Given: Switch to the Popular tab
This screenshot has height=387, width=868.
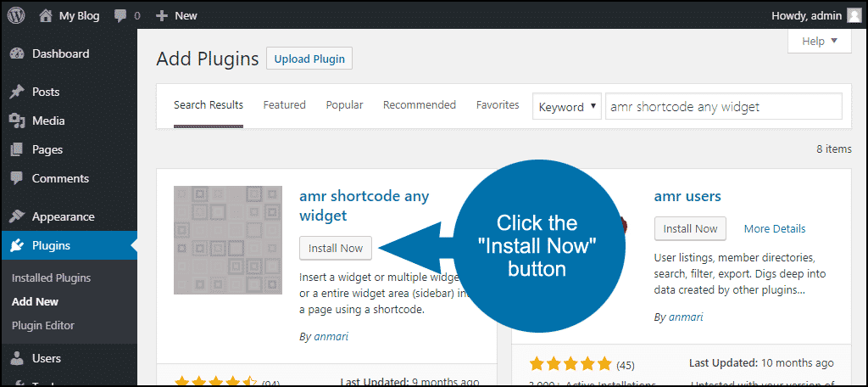Looking at the screenshot, I should pyautogui.click(x=344, y=105).
